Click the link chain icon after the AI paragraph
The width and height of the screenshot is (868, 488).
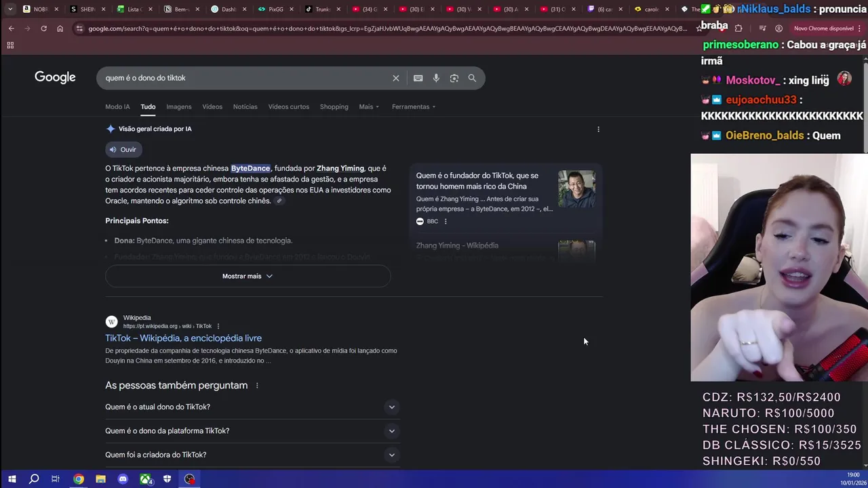279,201
